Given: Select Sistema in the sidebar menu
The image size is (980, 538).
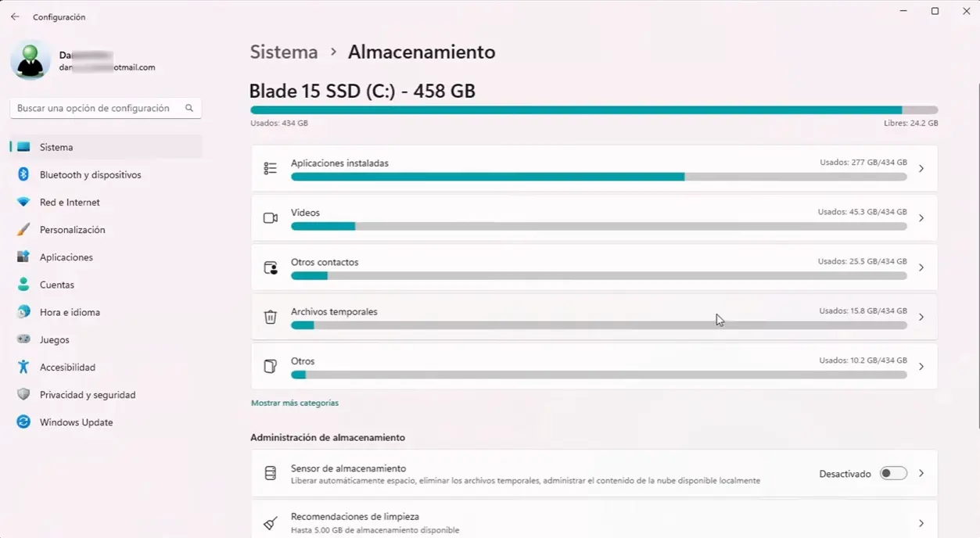Looking at the screenshot, I should [x=56, y=146].
